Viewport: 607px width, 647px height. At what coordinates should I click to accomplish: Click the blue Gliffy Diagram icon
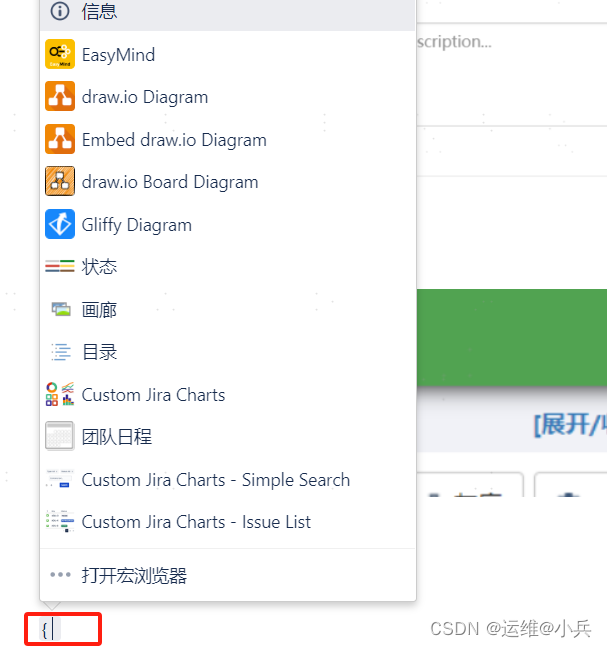tap(60, 224)
